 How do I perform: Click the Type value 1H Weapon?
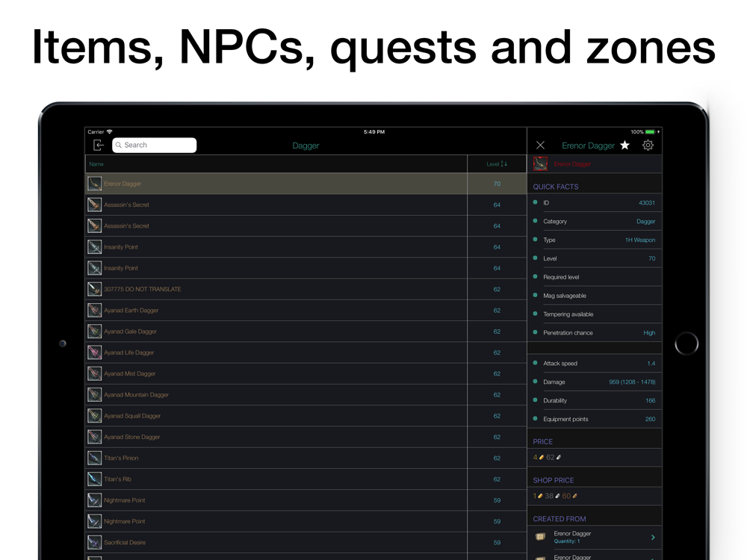[640, 240]
